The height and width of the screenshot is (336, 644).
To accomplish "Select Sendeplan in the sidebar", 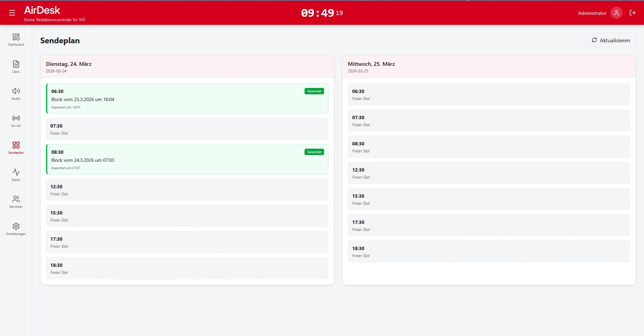I will [16, 148].
